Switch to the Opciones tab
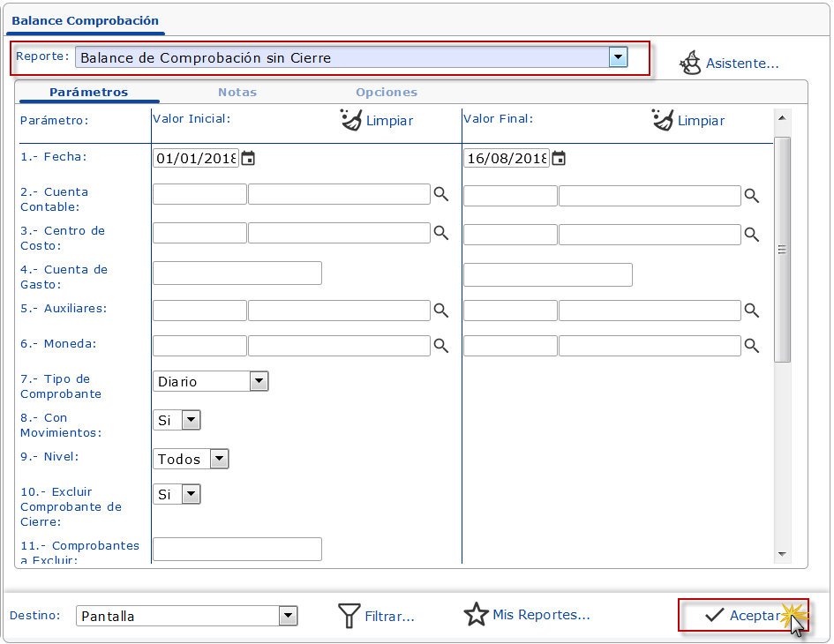 387,92
